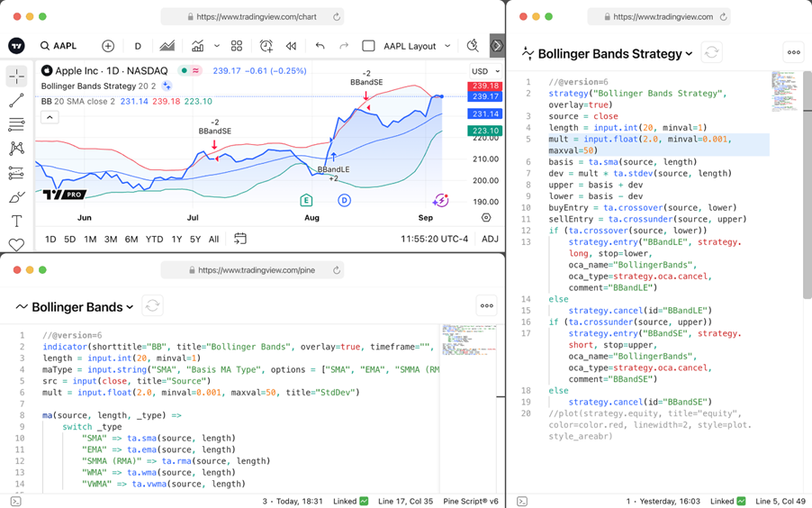Toggle market status green dot indicator
Screen dimensions: 812x508
click(184, 70)
